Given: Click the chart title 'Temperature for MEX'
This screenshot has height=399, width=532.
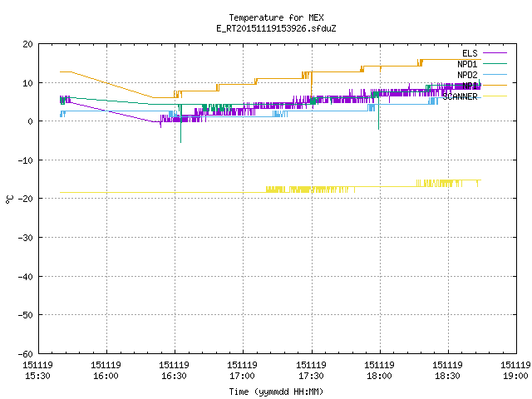Looking at the screenshot, I should point(276,17).
